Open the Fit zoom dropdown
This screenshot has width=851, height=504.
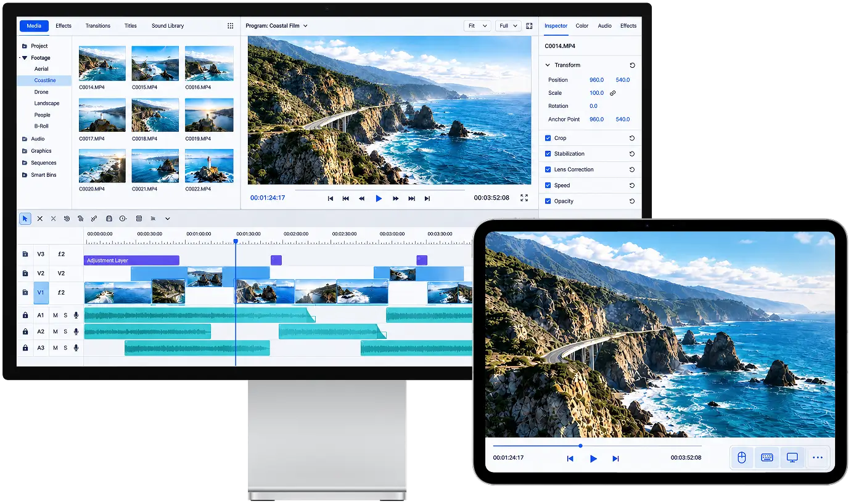[x=477, y=26]
